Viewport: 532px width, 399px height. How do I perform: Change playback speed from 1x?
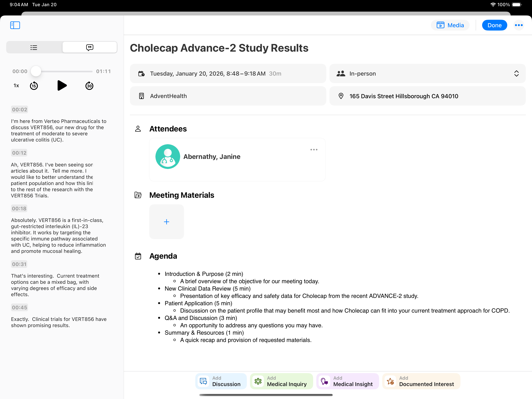point(16,86)
